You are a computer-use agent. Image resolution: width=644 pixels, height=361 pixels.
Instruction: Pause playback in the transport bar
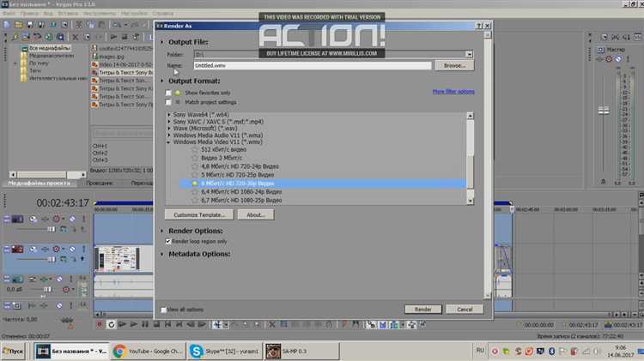point(145,324)
